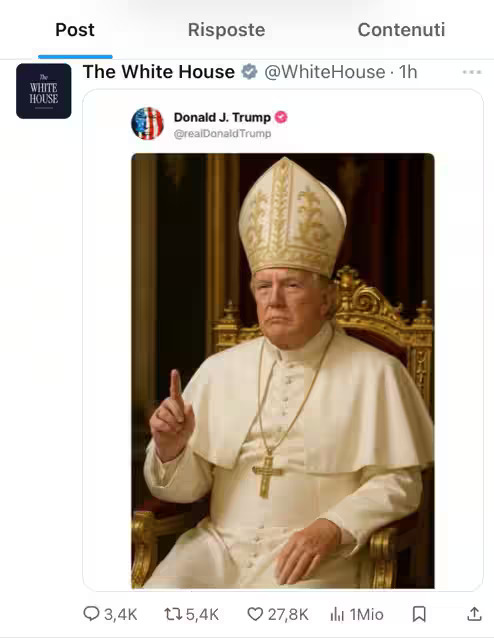Tap the share upload icon
The image size is (494, 640).
[x=474, y=614]
